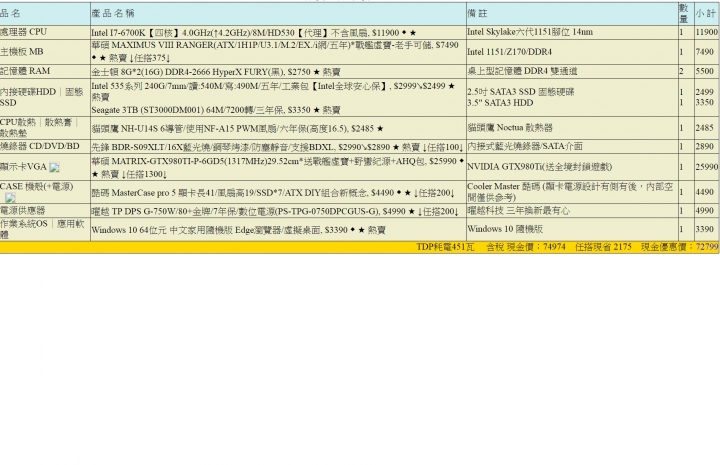This screenshot has width=720, height=465.
Task: Click the 曜越科技 三年換新 note
Action: coord(518,211)
